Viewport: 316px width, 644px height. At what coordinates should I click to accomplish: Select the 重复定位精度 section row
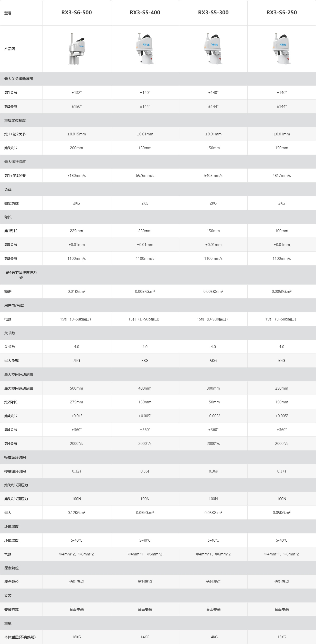click(158, 120)
